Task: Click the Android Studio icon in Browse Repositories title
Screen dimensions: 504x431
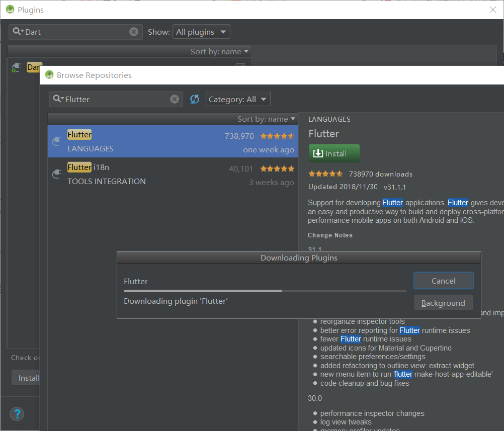Action: point(49,75)
